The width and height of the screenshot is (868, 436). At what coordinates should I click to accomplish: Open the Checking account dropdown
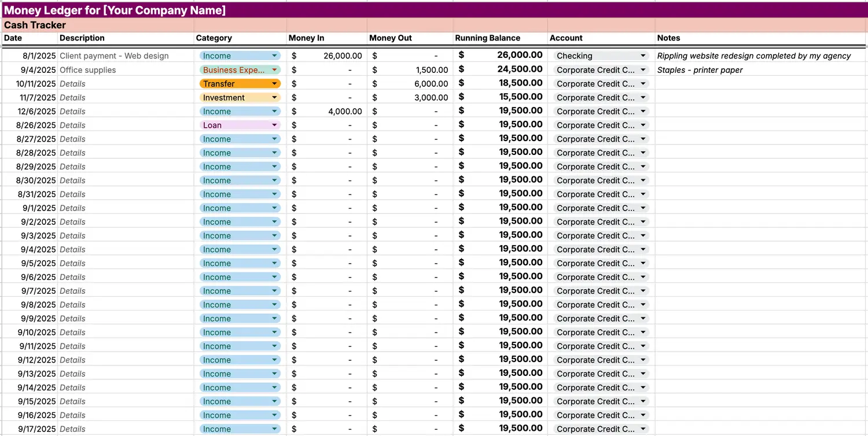coord(601,56)
